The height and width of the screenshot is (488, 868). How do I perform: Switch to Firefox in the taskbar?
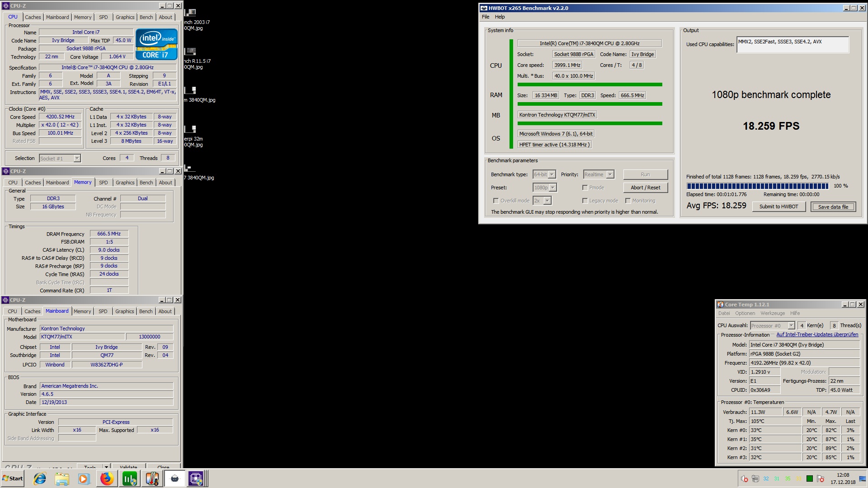click(x=107, y=479)
